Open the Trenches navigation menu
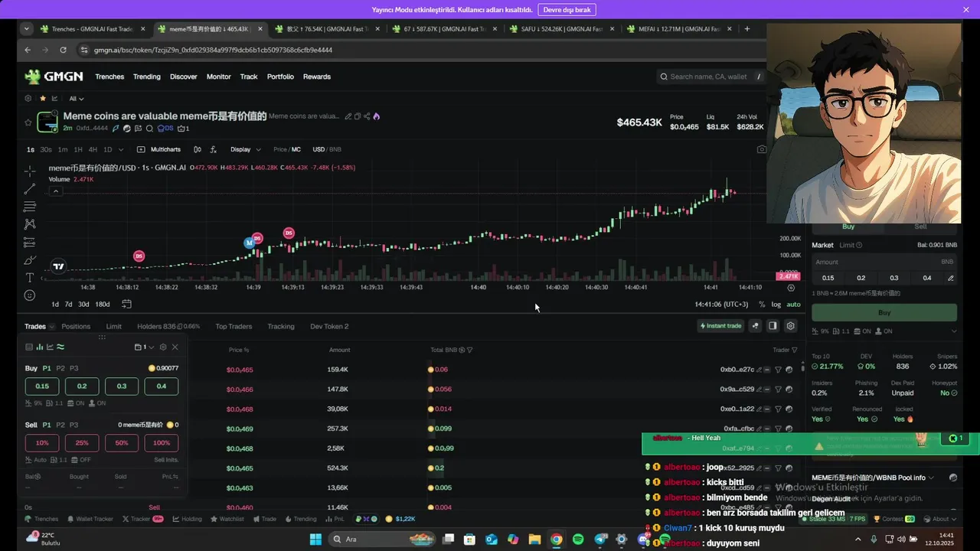 point(109,77)
